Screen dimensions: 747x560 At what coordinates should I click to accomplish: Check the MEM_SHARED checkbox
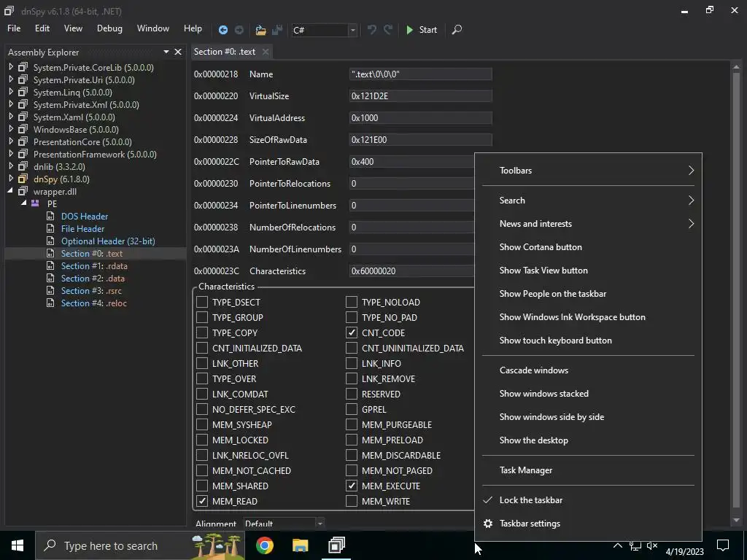[x=202, y=486]
